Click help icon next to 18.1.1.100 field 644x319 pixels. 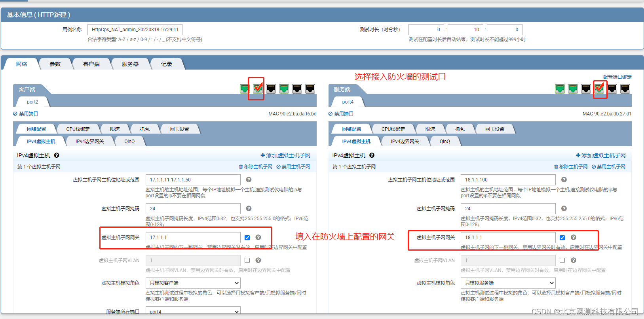click(564, 180)
